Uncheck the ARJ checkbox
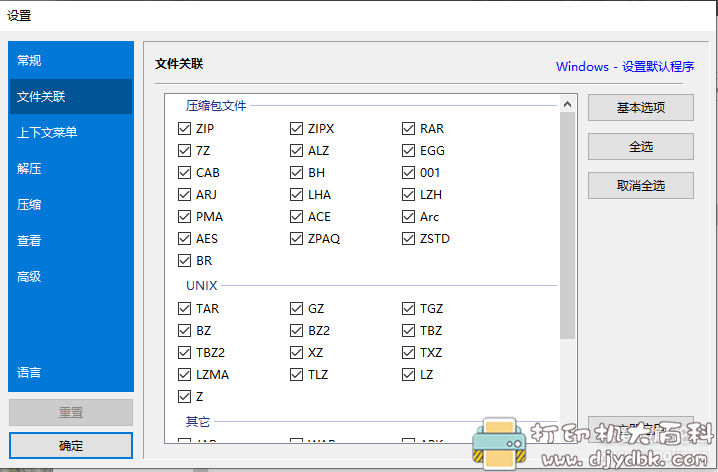The height and width of the screenshot is (472, 718). [184, 195]
